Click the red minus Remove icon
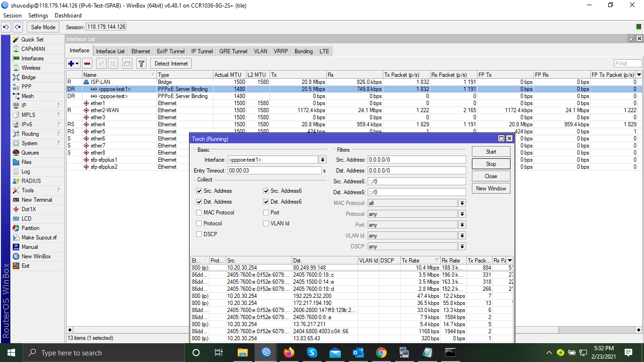The height and width of the screenshot is (362, 644). click(87, 64)
